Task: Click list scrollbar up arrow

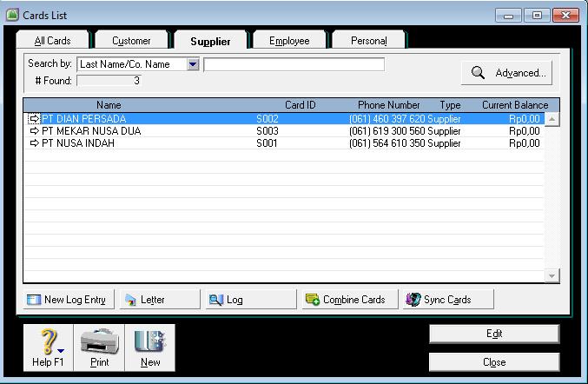Action: pos(552,120)
